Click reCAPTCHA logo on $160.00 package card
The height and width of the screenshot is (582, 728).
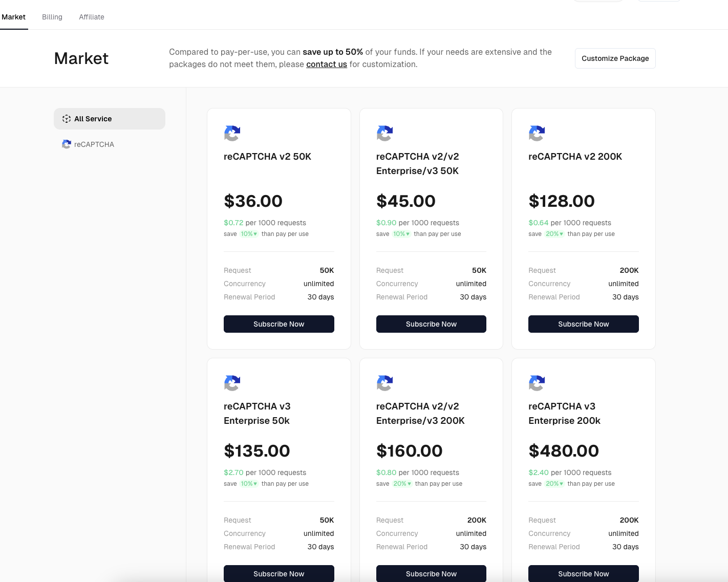click(384, 383)
